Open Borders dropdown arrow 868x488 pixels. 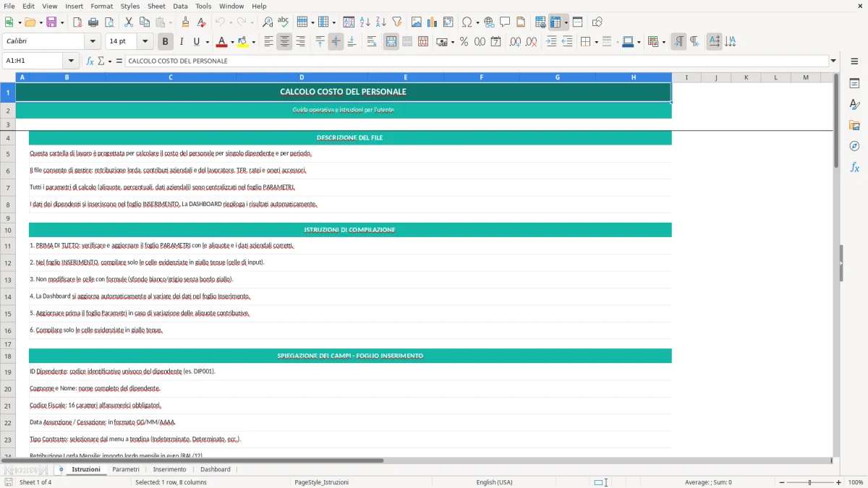pos(596,42)
